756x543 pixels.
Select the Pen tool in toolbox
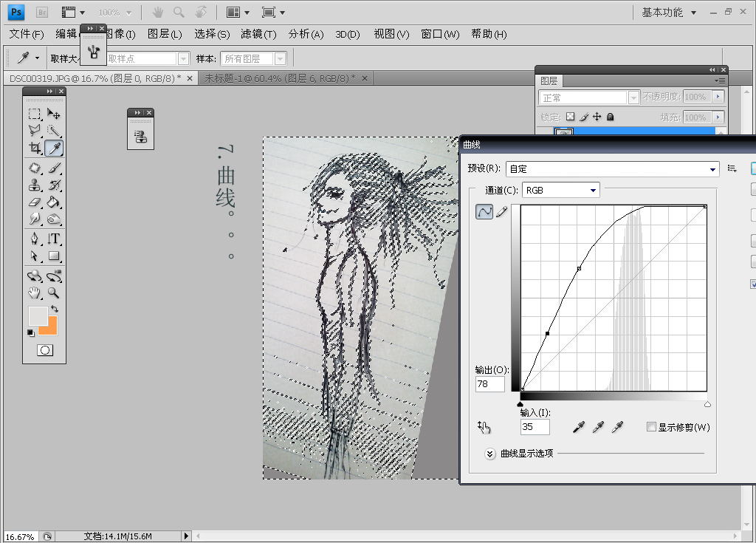coord(35,239)
